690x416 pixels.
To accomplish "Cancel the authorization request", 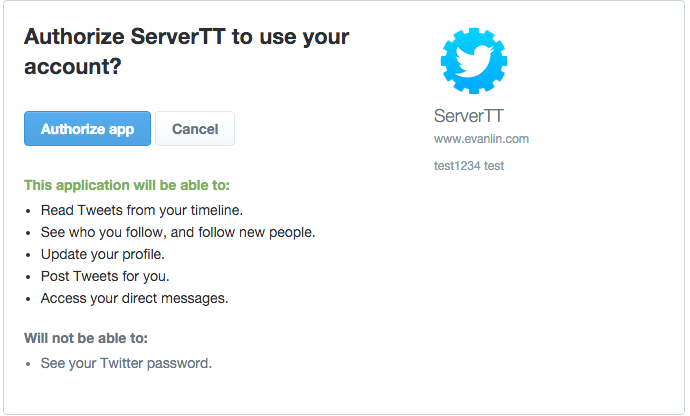I will pos(195,129).
